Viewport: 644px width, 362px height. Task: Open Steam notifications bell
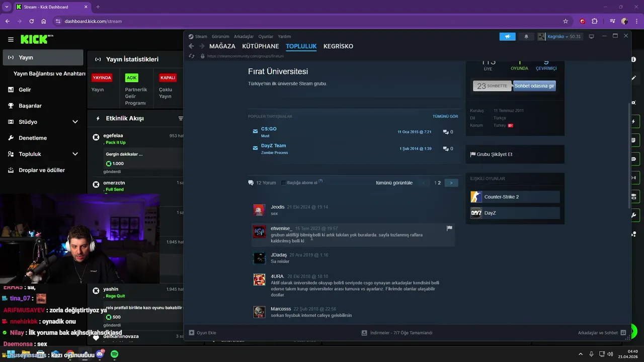526,36
